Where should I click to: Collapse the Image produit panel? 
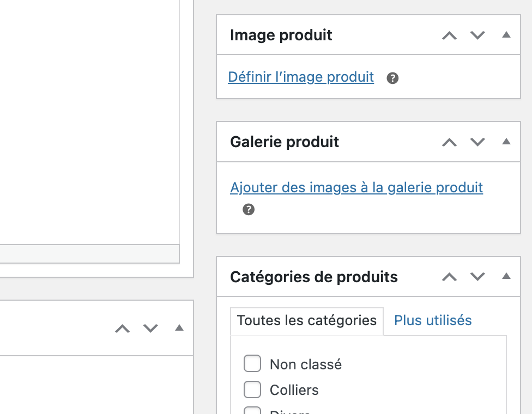point(506,35)
